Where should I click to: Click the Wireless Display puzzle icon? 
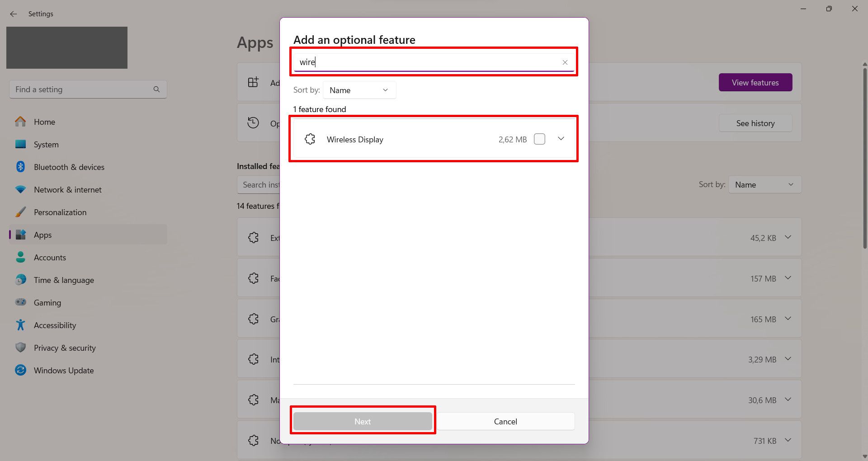point(310,139)
